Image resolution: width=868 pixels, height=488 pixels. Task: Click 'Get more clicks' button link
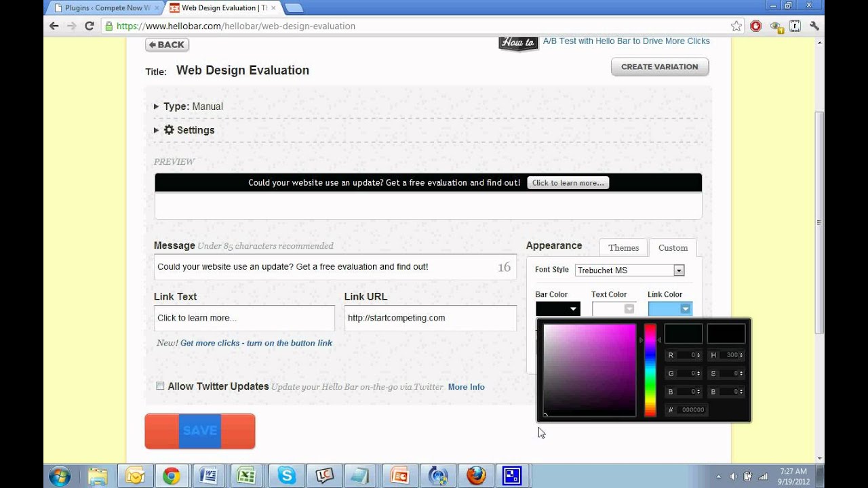click(256, 343)
